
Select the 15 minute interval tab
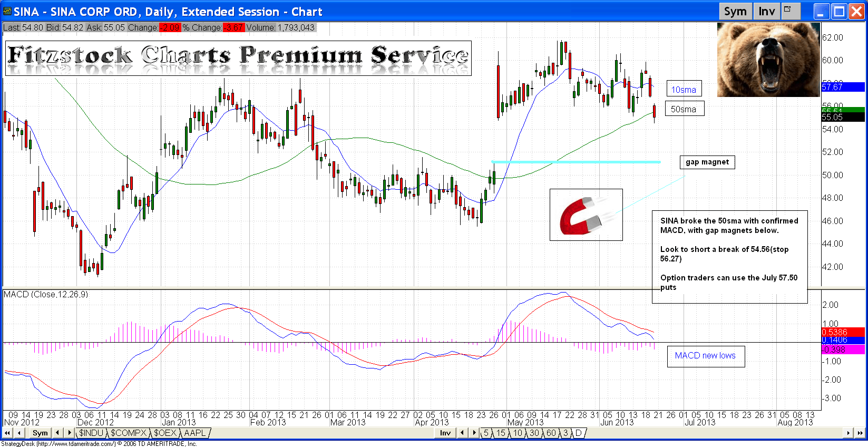point(501,433)
